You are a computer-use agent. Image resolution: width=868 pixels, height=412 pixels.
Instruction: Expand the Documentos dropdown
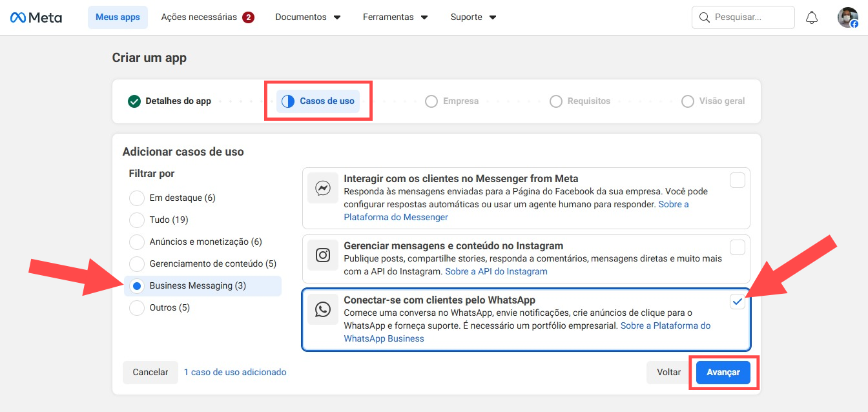pos(308,17)
